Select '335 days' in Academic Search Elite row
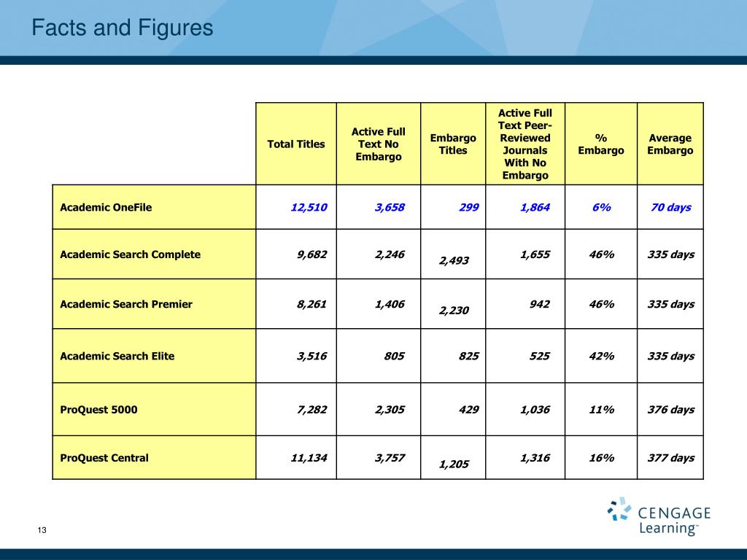The image size is (747, 560). 671,356
